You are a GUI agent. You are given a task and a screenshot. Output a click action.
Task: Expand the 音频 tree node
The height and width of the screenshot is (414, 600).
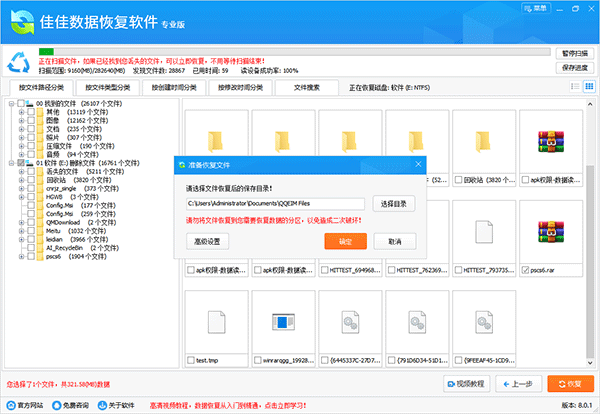21,154
